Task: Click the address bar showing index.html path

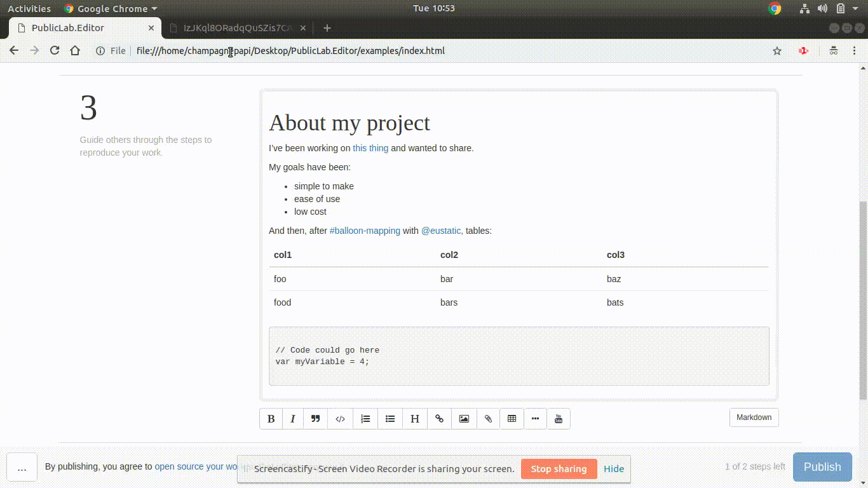Action: tap(290, 51)
